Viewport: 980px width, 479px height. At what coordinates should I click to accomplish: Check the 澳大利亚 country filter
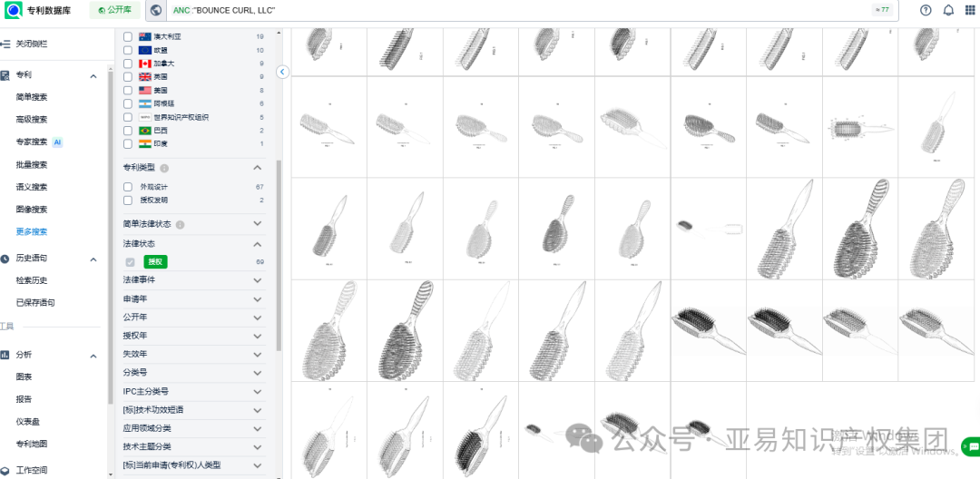128,36
